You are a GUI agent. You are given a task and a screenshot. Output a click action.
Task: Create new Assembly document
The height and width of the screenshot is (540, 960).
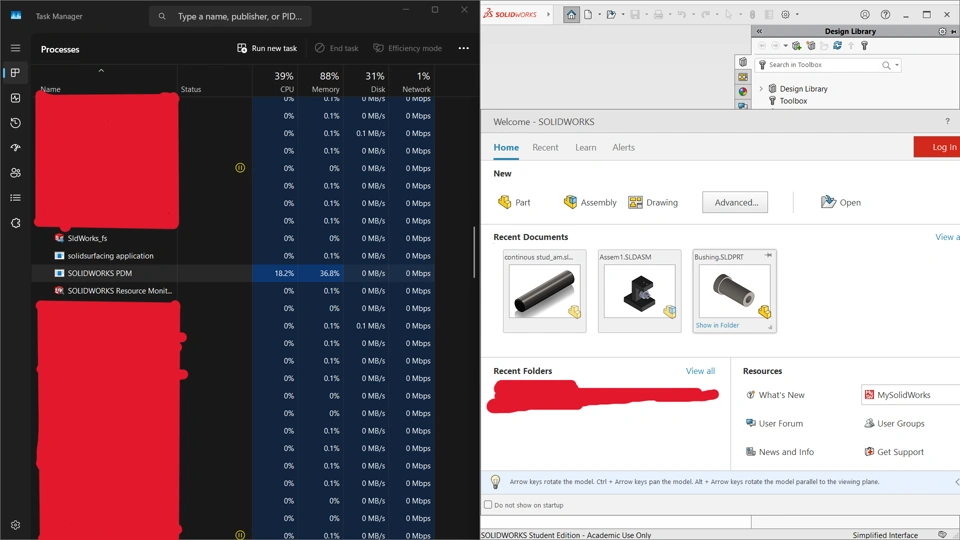pos(590,202)
